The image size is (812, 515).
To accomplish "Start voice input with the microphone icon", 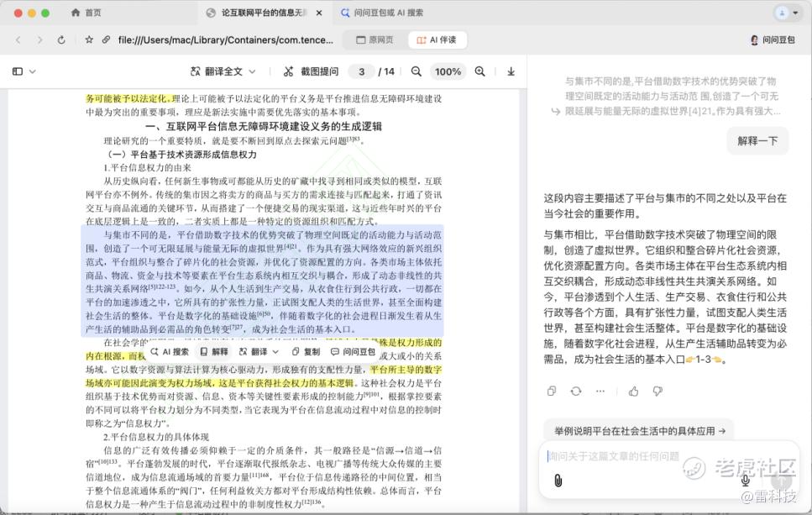I will point(746,481).
